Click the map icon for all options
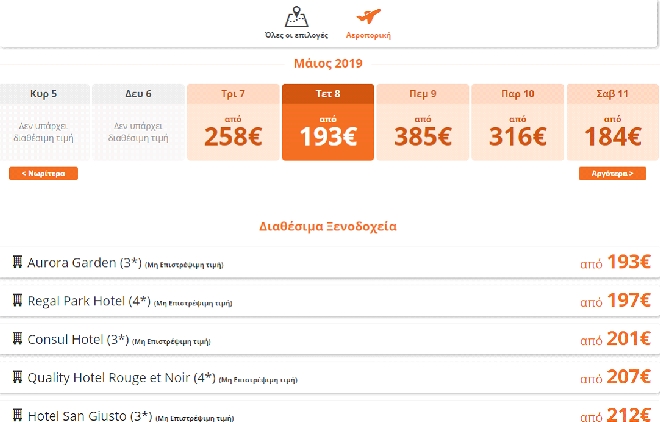The image size is (660, 422). (x=296, y=17)
